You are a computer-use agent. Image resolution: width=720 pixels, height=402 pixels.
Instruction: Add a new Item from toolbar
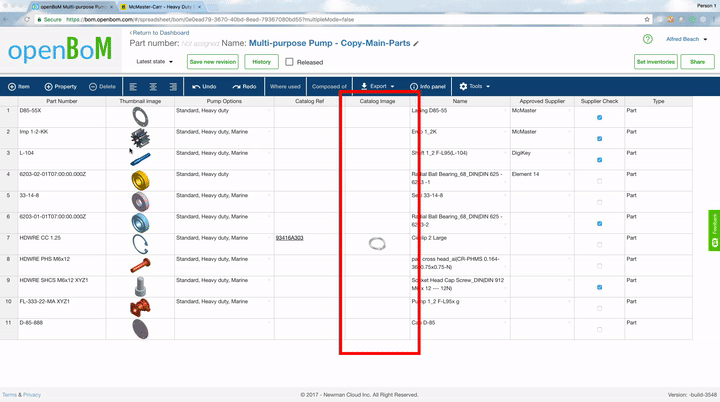[x=19, y=86]
